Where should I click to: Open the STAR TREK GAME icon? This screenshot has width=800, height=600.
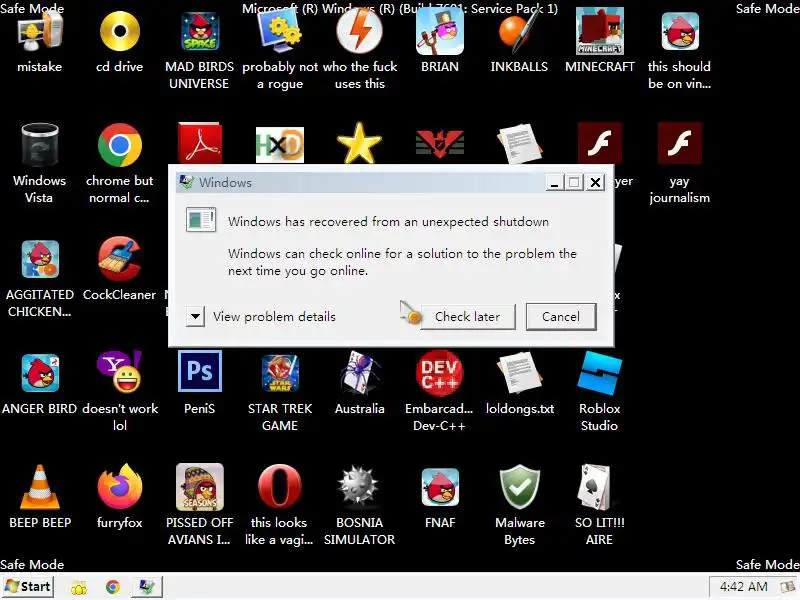(280, 373)
